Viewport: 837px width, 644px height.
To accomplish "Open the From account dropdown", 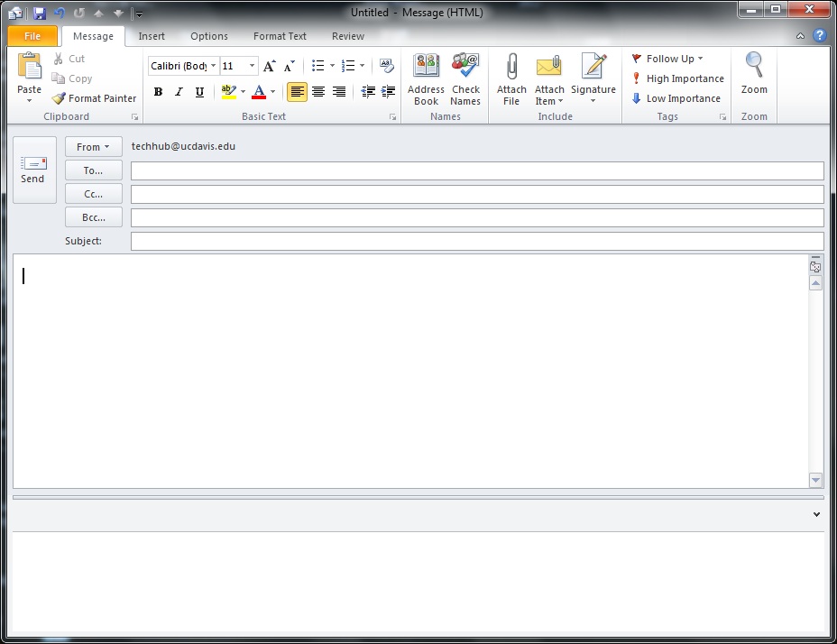I will (93, 146).
